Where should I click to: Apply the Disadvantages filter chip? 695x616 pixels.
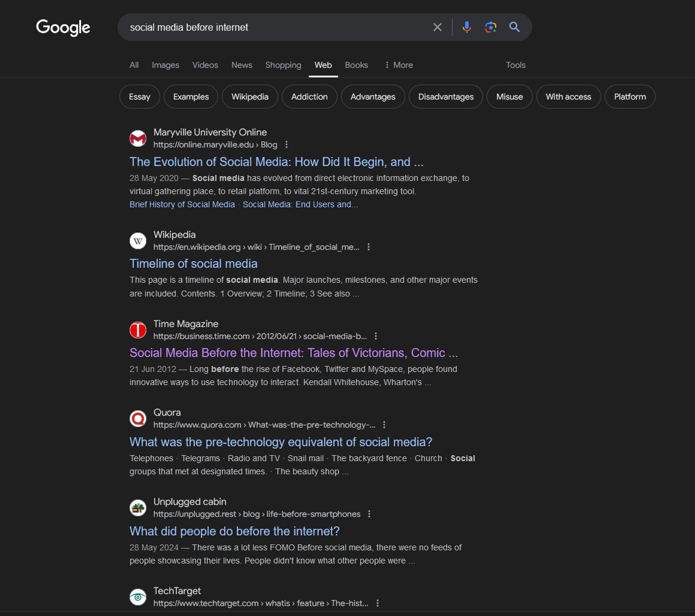coord(446,97)
